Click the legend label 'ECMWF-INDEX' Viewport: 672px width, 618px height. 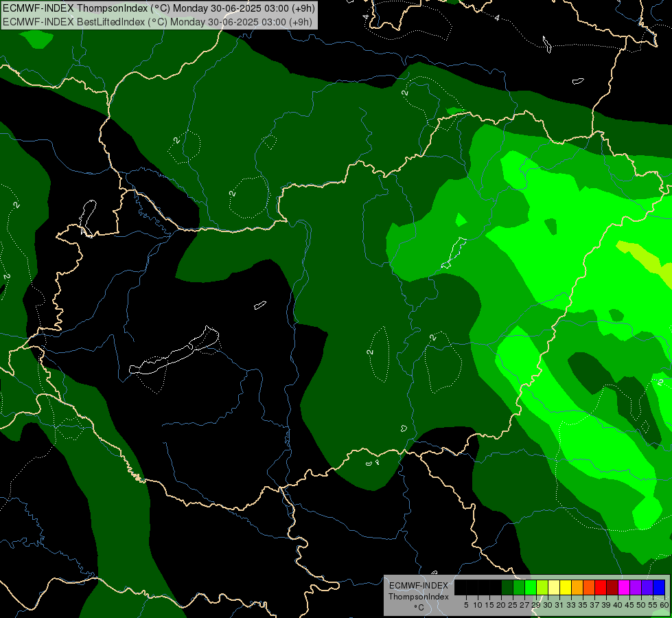click(419, 586)
